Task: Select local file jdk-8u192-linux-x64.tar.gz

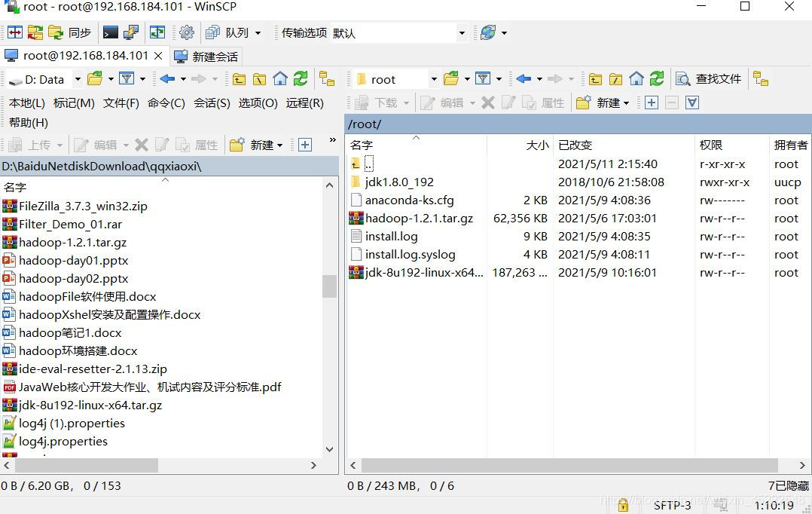Action: click(x=90, y=405)
